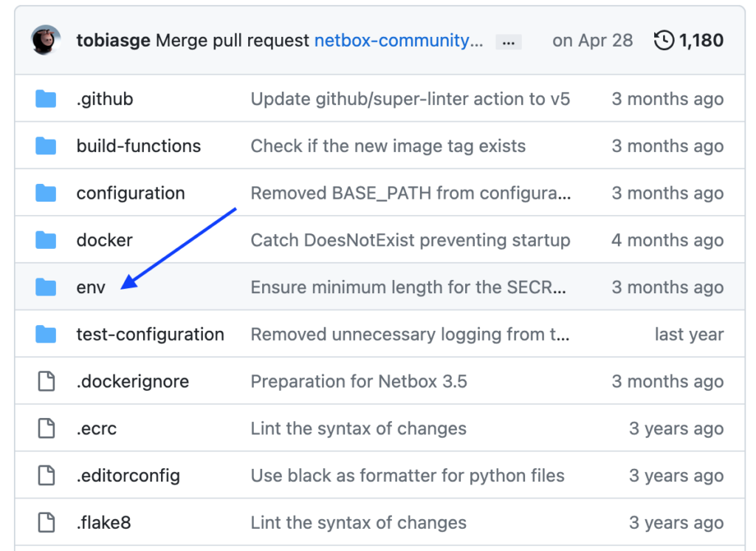
Task: Click the .github folder icon
Action: click(46, 99)
